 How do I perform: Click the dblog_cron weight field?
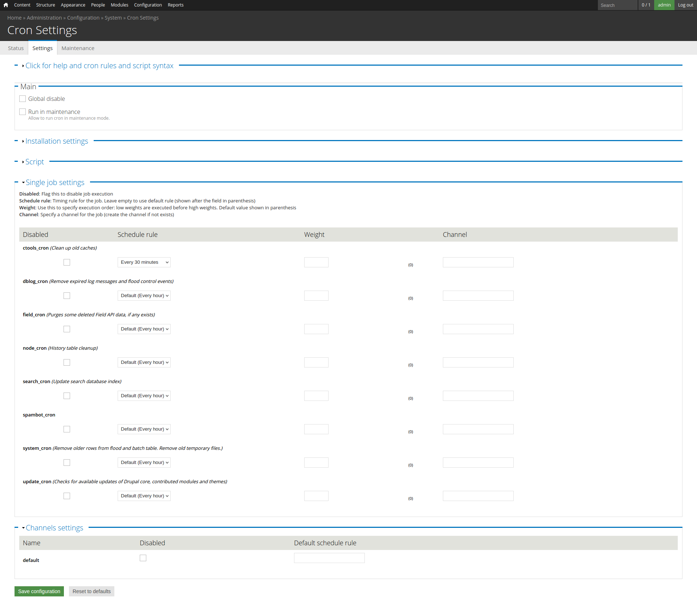316,296
